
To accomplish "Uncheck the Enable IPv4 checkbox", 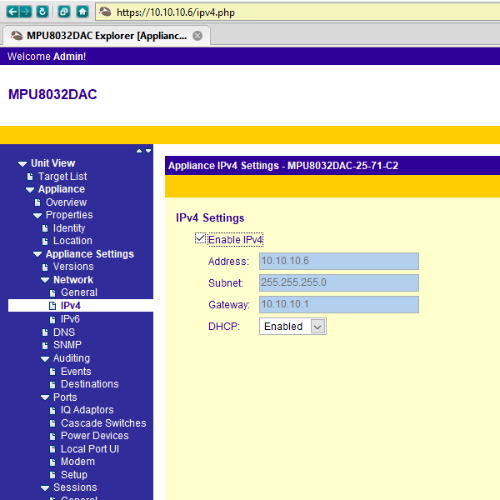I will pos(200,238).
